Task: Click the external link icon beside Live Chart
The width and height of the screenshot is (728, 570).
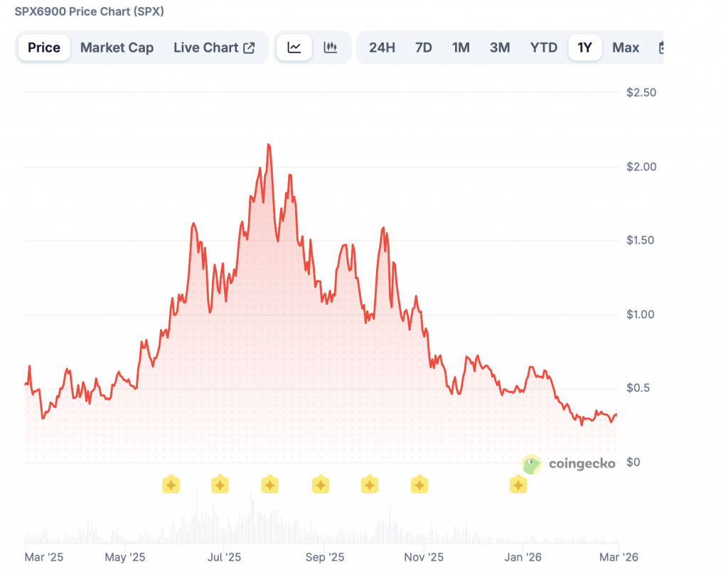Action: pos(248,47)
